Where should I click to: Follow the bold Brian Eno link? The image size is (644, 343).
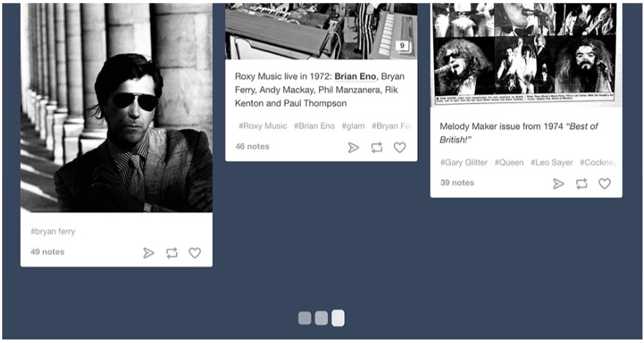click(355, 76)
